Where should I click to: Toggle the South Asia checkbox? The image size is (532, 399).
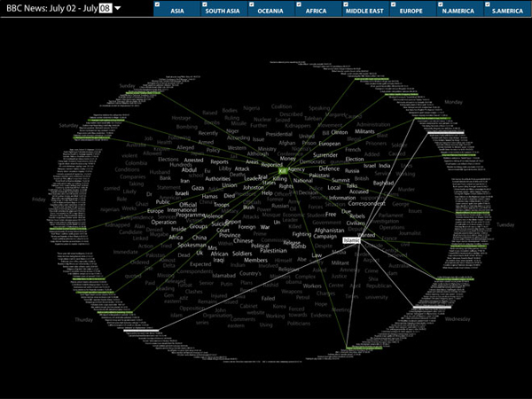tap(204, 4)
